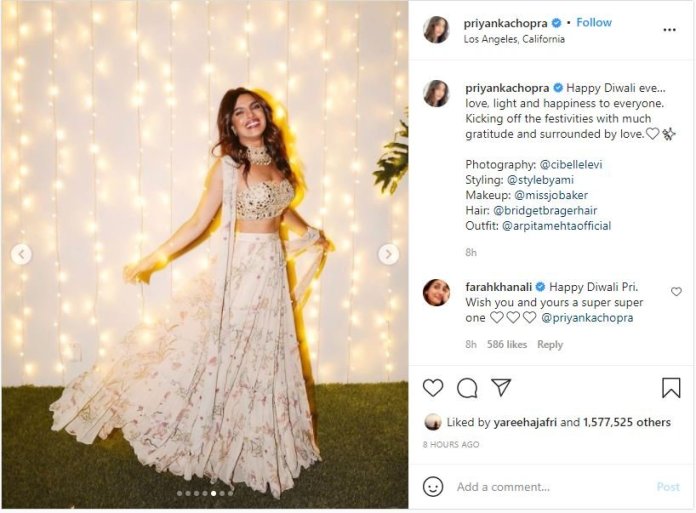
Task: Go to previous photo arrow
Action: click(21, 254)
